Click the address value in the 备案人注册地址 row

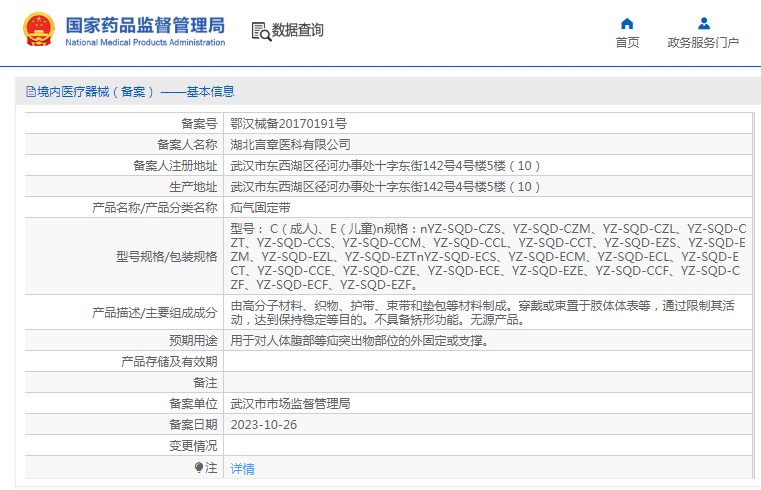click(x=385, y=166)
